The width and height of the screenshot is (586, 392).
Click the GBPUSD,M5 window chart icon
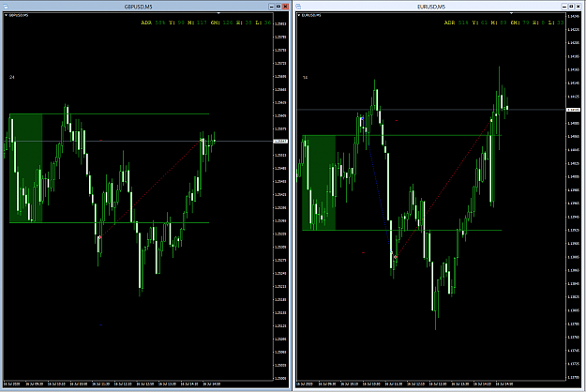(x=6, y=7)
